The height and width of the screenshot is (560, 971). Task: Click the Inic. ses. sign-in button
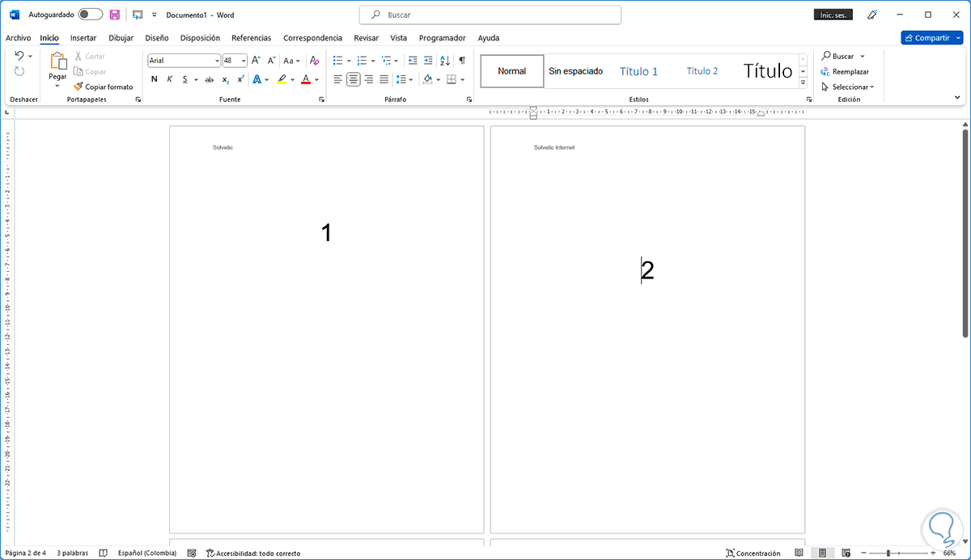(x=833, y=15)
